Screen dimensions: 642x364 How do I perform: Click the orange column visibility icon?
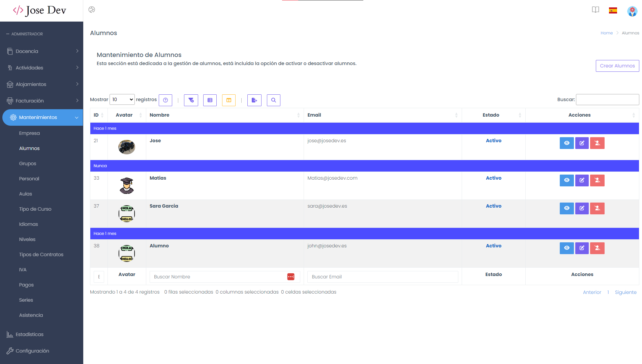[229, 100]
